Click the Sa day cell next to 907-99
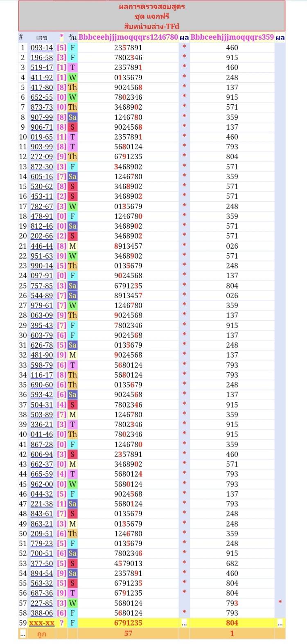The image size is (307, 644). coord(72,117)
